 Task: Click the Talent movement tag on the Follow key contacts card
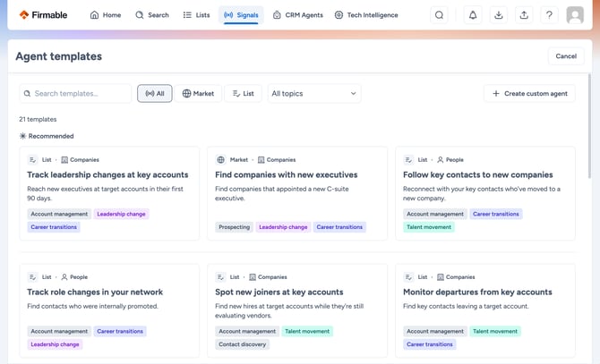click(x=429, y=227)
